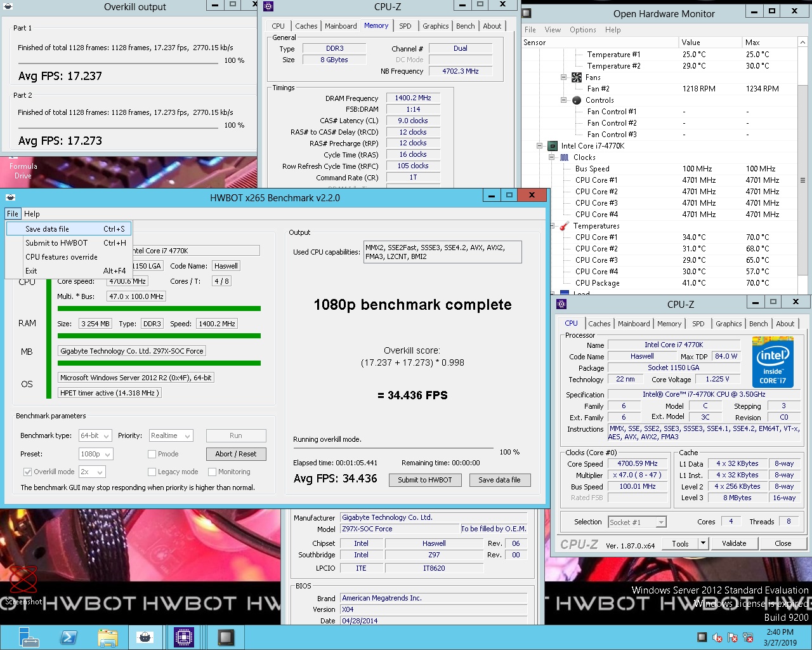Click the CPU-Z Close button
Image resolution: width=812 pixels, height=650 pixels.
(x=783, y=543)
